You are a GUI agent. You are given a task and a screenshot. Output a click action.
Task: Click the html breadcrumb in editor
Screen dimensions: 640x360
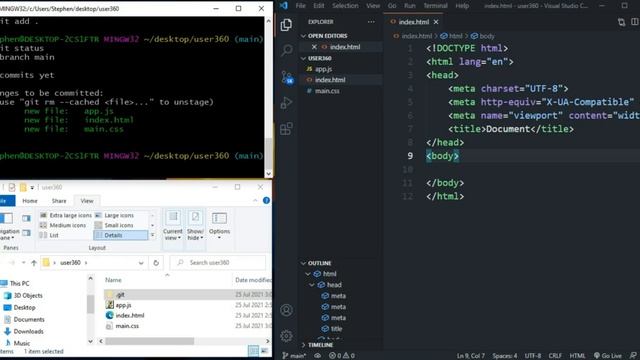[456, 36]
